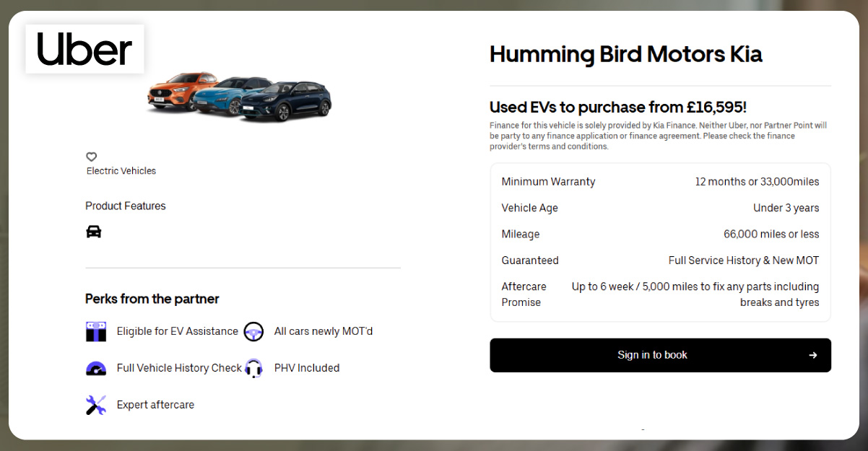Viewport: 868px width, 451px height.
Task: Select the All cars newly MOT'd badge icon
Action: pos(253,331)
